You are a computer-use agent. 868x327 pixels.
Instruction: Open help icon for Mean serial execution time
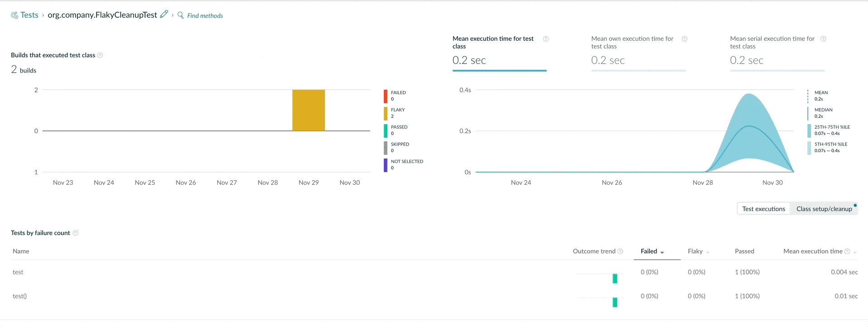click(824, 39)
